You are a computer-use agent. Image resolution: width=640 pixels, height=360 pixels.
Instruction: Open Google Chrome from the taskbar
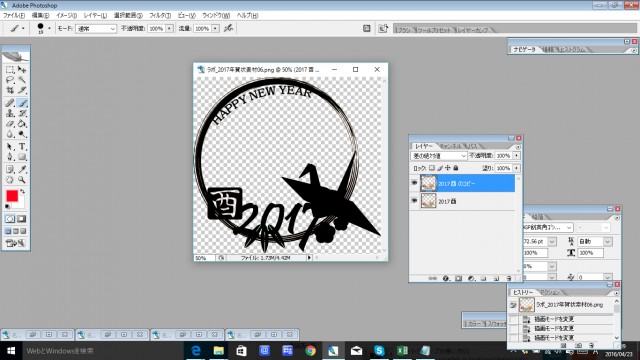click(310, 351)
